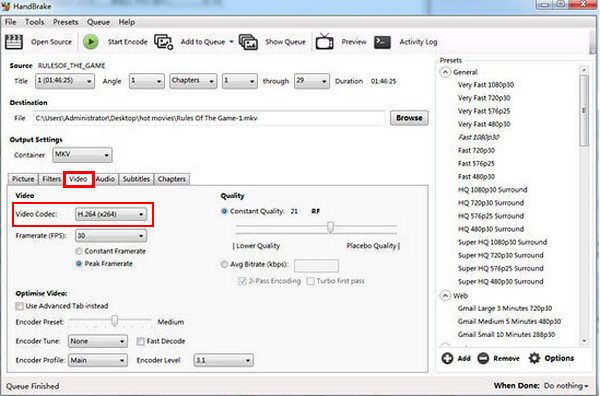Select Super HQ 576p25 Surround preset
Screen dimensions: 600x396
coord(501,268)
